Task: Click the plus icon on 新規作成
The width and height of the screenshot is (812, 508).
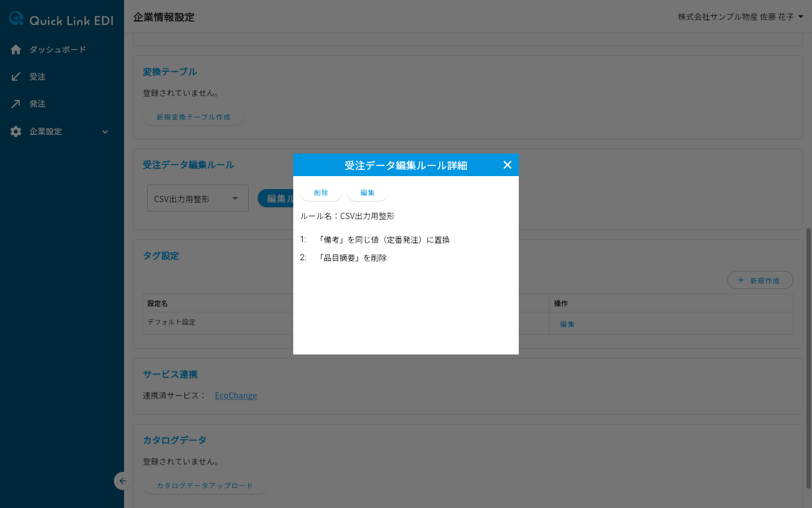Action: coord(741,280)
